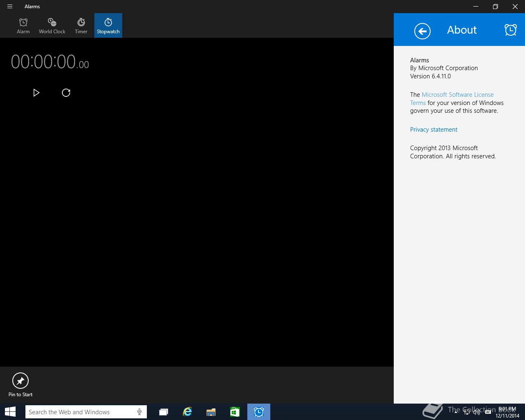The width and height of the screenshot is (525, 420).
Task: Click the Version 6.4.11.0 text
Action: (430, 76)
